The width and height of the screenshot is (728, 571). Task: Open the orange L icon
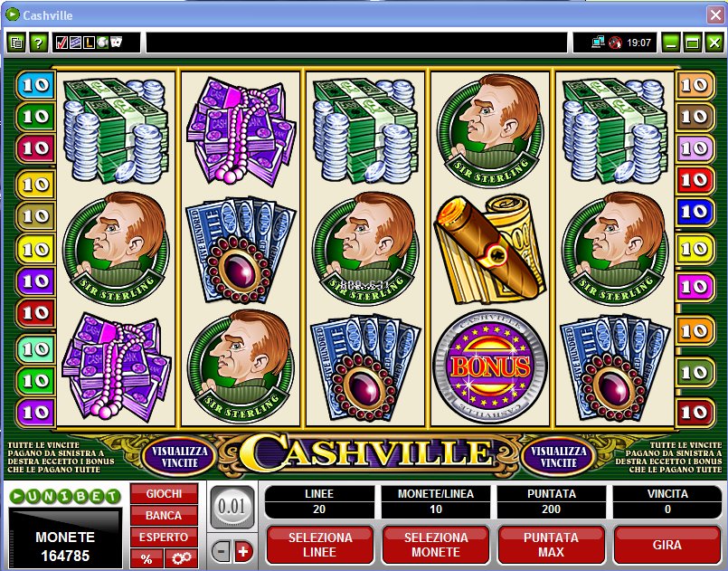89,43
